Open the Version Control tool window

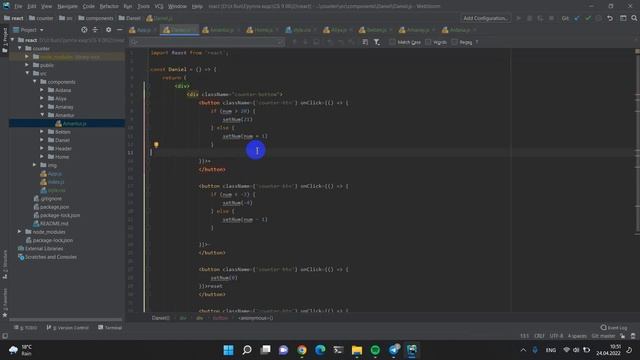coord(68,327)
